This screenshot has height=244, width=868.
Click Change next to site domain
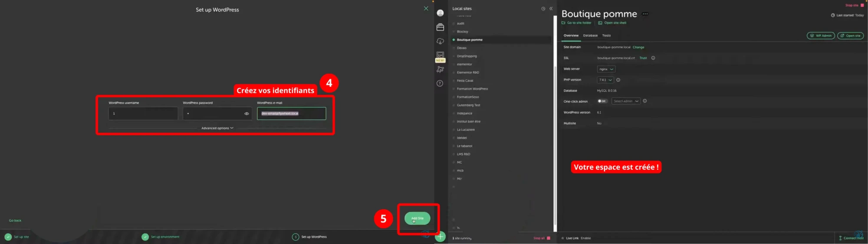pos(638,47)
